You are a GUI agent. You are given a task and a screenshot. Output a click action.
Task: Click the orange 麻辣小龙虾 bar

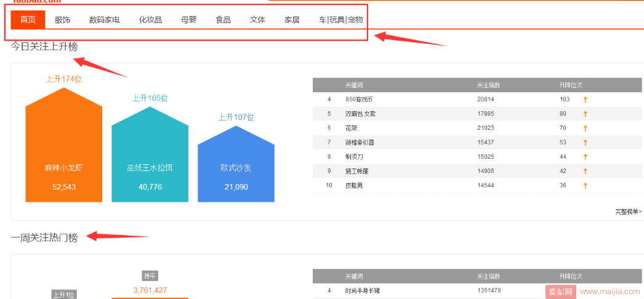point(63,145)
